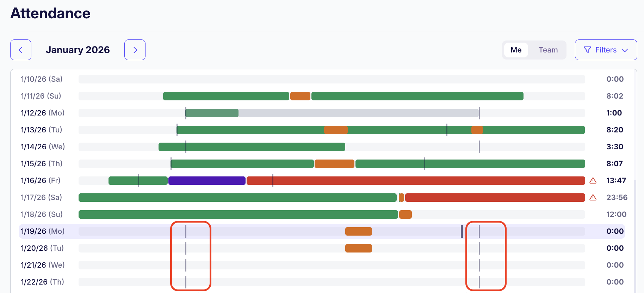Click the warning triangle on 1/16/26 row
This screenshot has height=293, width=644.
pyautogui.click(x=593, y=181)
